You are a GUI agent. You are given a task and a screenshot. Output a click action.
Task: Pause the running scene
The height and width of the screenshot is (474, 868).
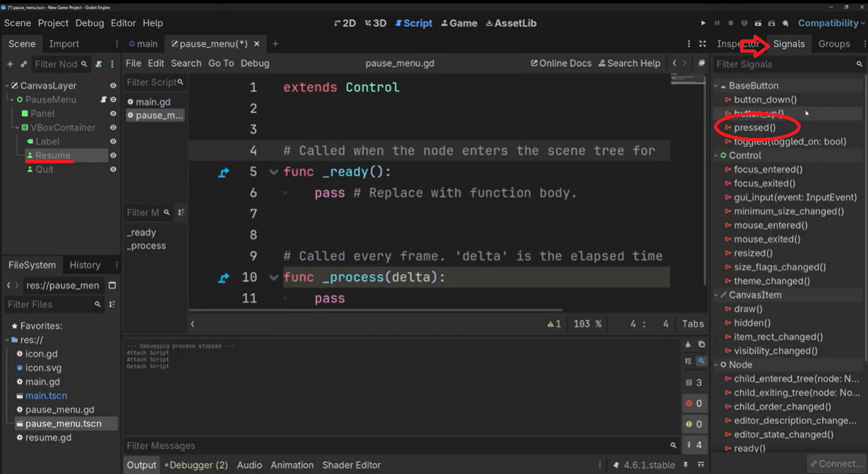click(715, 23)
